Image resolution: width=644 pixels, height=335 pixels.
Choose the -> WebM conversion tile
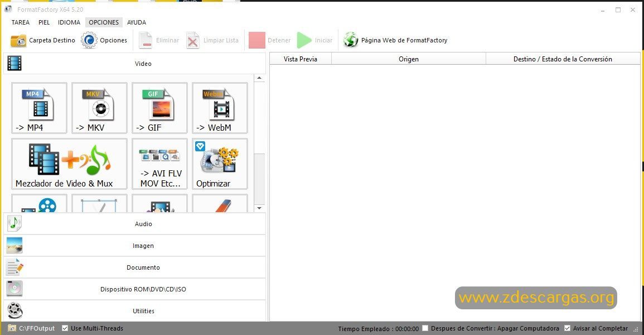click(x=220, y=108)
